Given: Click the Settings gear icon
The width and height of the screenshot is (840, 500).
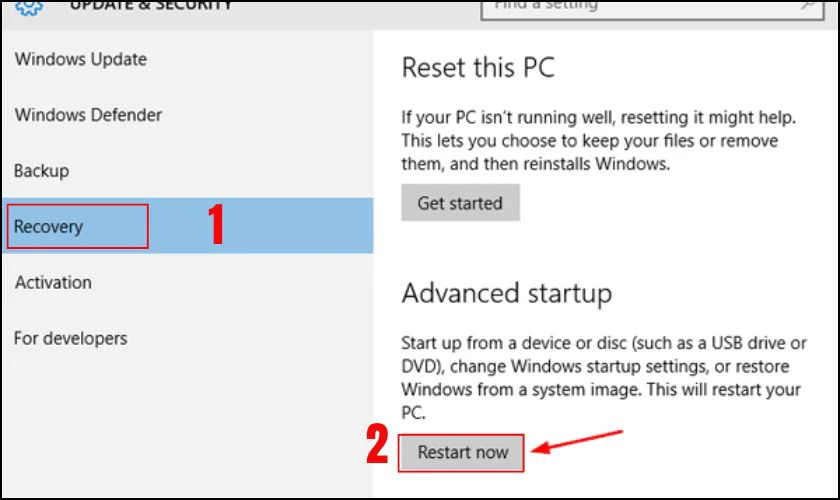Looking at the screenshot, I should coord(30,5).
